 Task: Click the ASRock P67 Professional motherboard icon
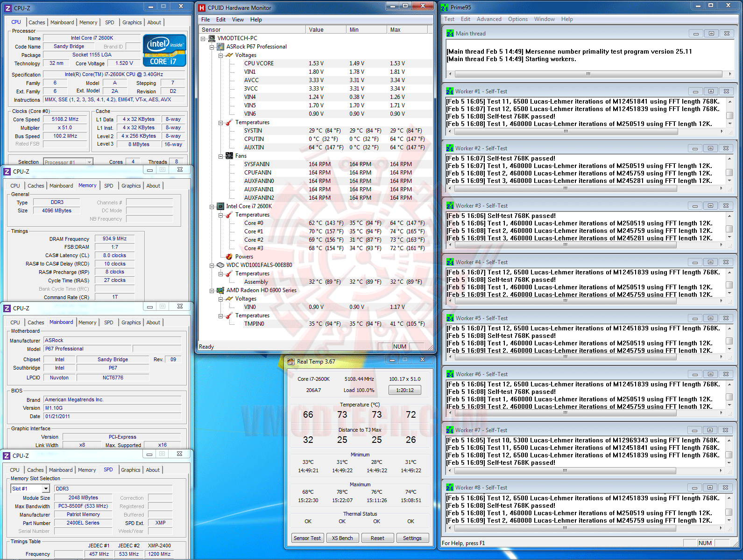point(220,47)
